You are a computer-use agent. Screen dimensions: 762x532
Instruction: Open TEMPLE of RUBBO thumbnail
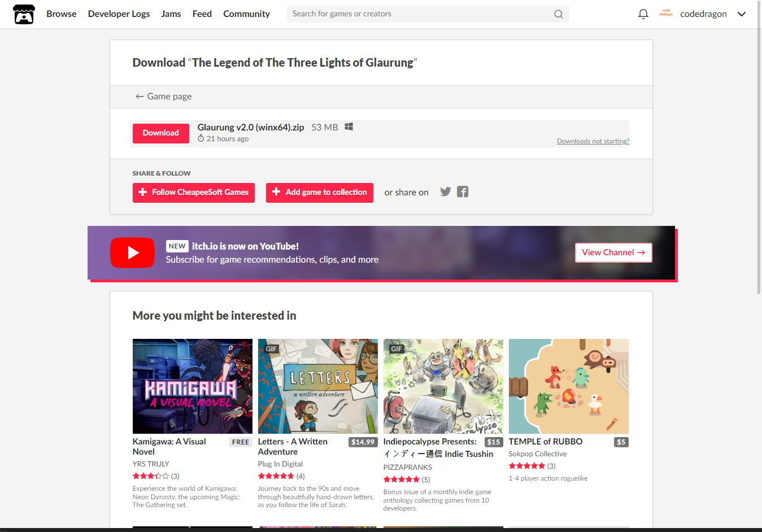click(569, 386)
